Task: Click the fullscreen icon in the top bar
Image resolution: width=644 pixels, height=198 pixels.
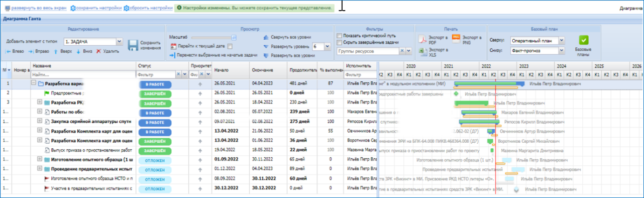Action: pos(7,9)
